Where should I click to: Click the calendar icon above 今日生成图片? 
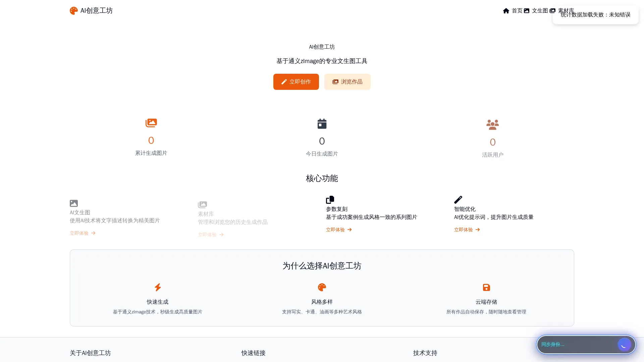pos(322,123)
